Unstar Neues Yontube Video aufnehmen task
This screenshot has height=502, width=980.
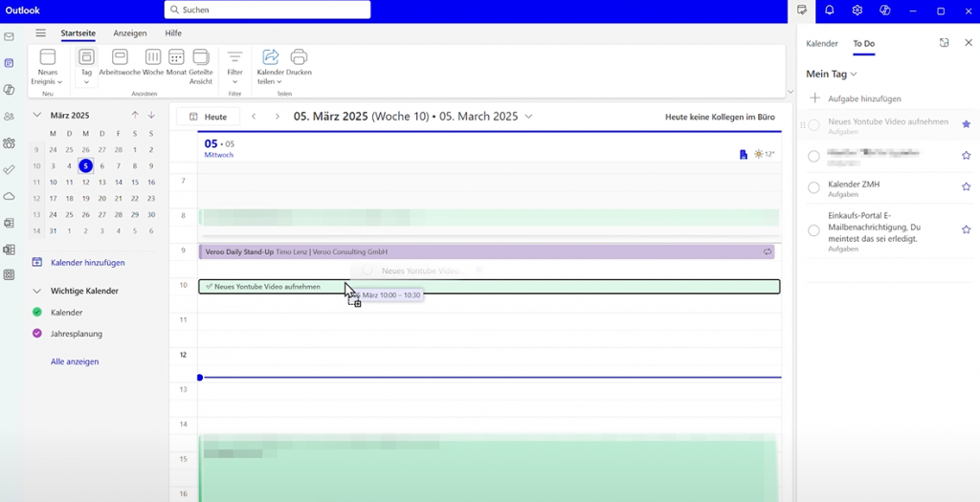pos(967,124)
